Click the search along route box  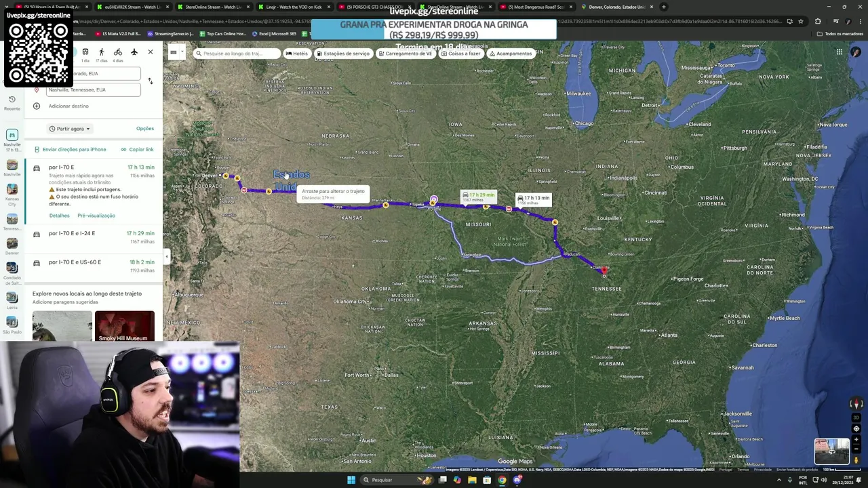(x=236, y=54)
